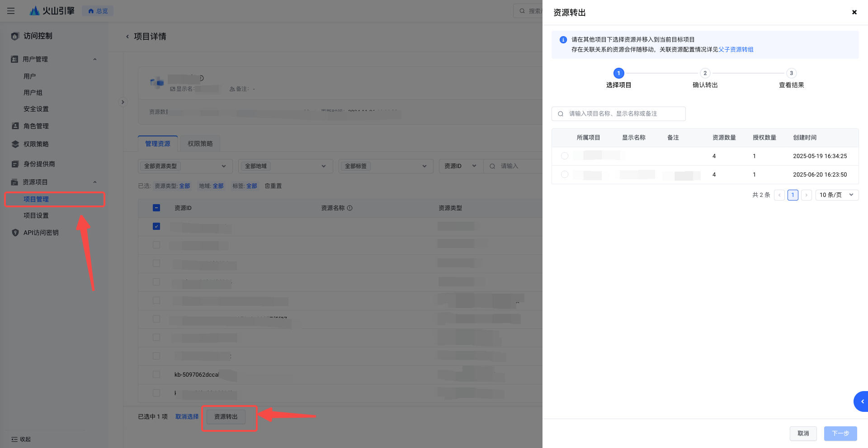This screenshot has width=868, height=448.
Task: Click the blue floating side-tab arrow
Action: (862, 401)
